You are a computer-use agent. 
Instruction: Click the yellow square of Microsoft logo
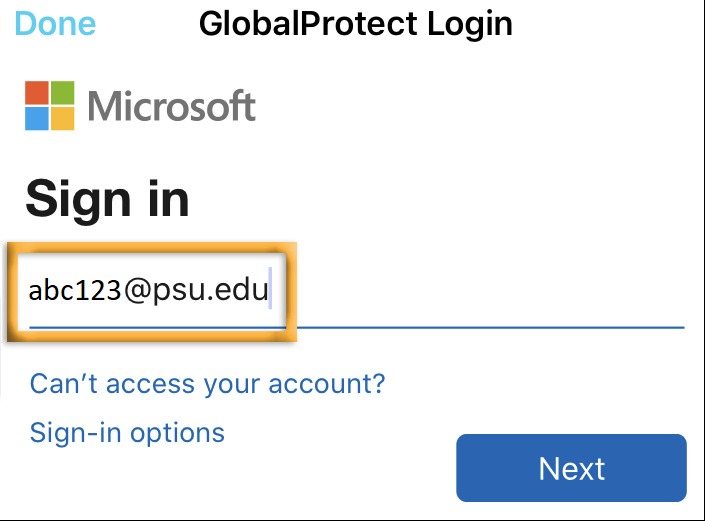pos(63,118)
